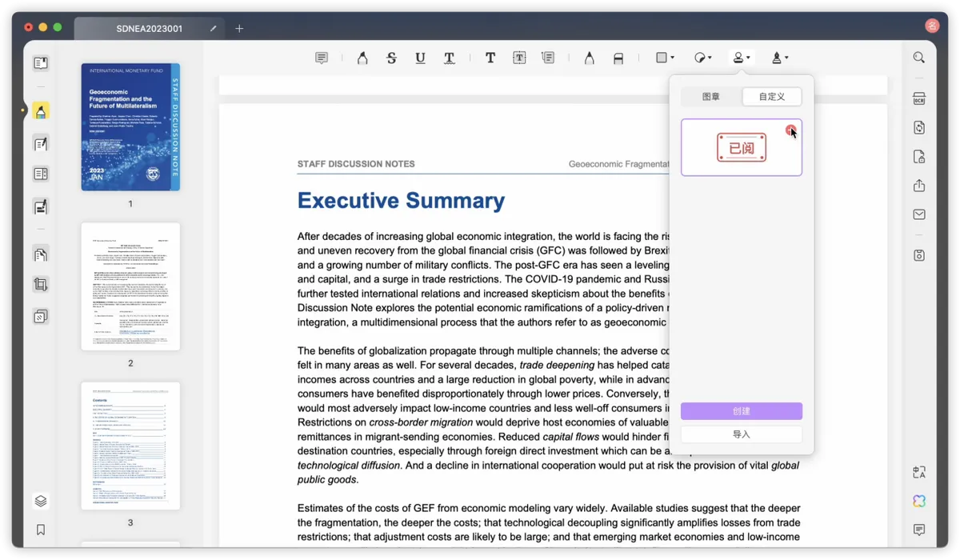Click the user account avatar icon

[x=931, y=27]
